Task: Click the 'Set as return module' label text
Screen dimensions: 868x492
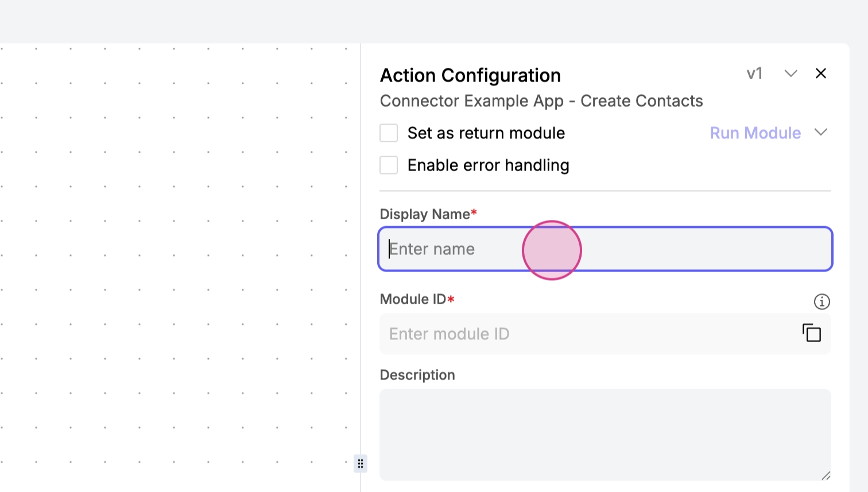Action: pyautogui.click(x=486, y=133)
